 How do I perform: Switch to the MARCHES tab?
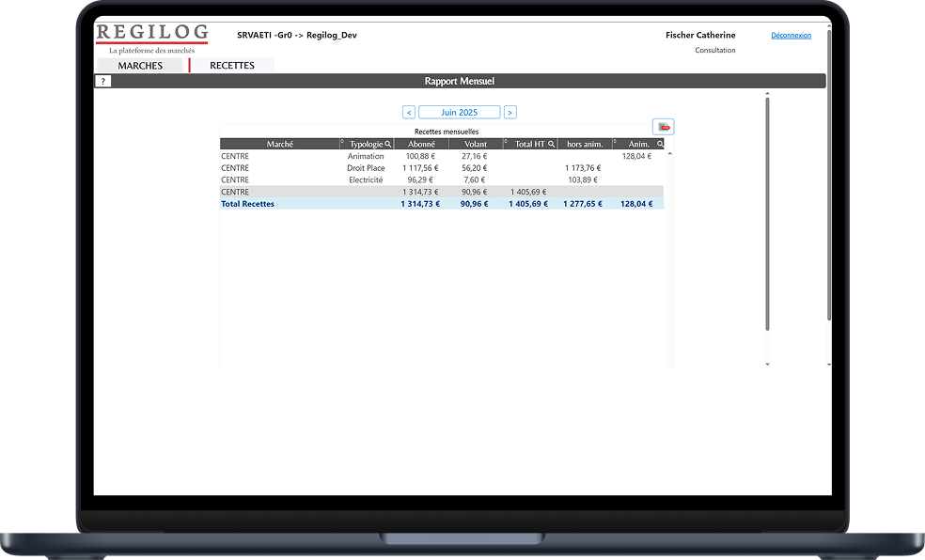tap(140, 66)
